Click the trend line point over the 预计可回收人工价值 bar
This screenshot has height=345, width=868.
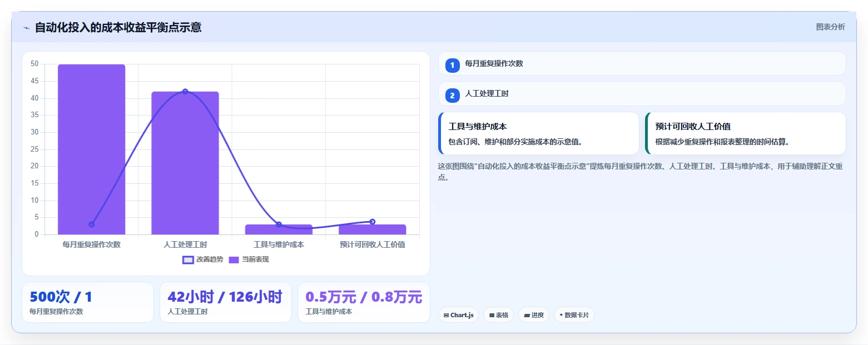373,222
